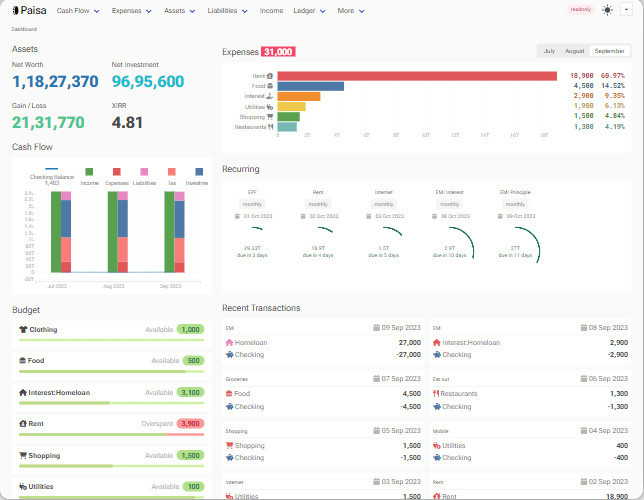644x500 pixels.
Task: Open the small dropdown next to theme icon
Action: [626, 9]
